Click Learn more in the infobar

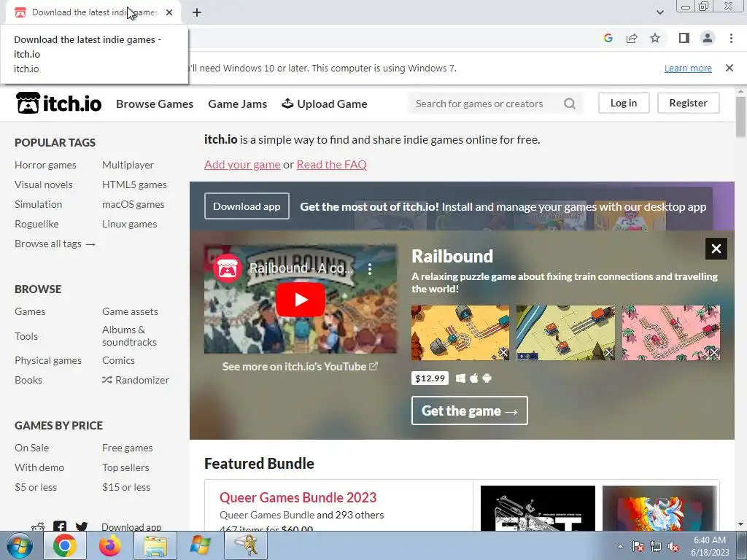[x=688, y=68]
